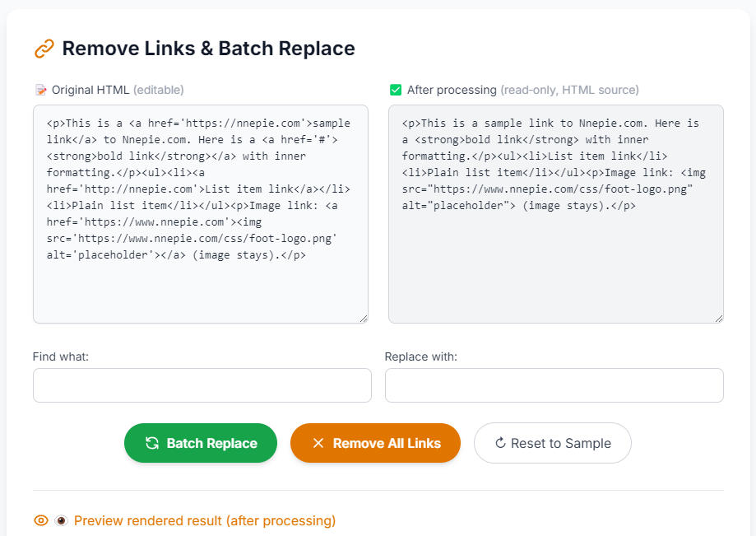The height and width of the screenshot is (536, 756).
Task: Click the refresh icon inside Batch Replace button
Action: point(151,443)
